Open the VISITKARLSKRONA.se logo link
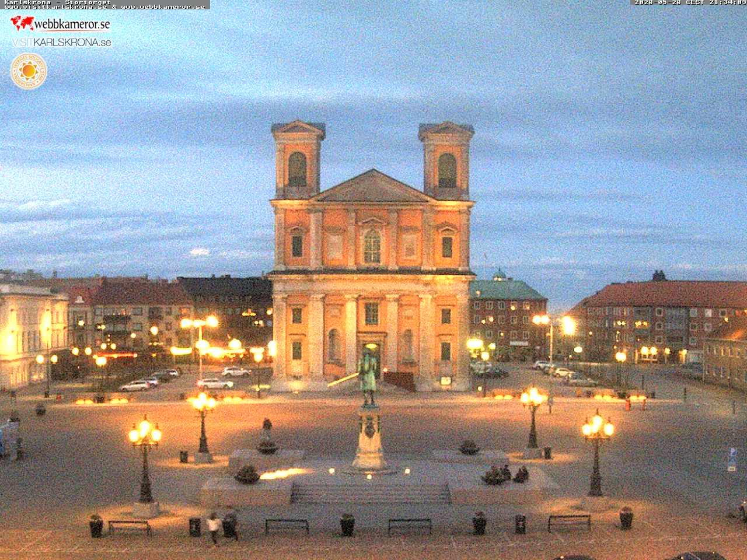This screenshot has width=747, height=560. [61, 43]
